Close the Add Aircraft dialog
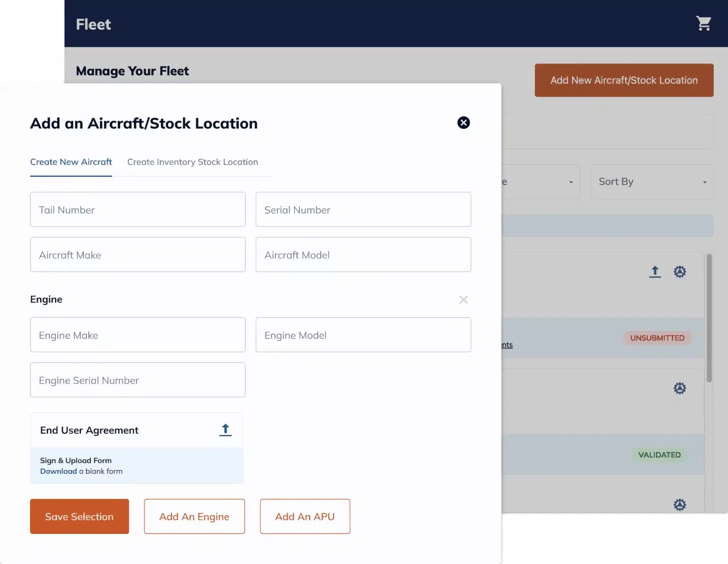This screenshot has width=728, height=564. click(463, 123)
